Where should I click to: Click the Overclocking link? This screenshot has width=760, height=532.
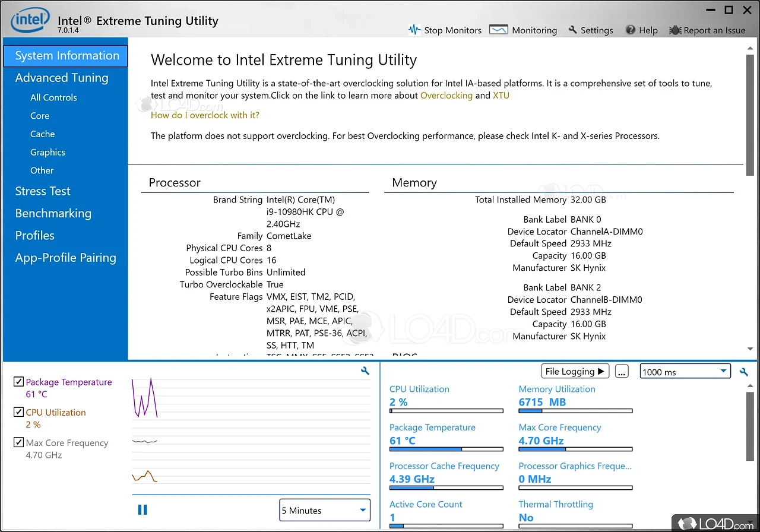(x=446, y=95)
